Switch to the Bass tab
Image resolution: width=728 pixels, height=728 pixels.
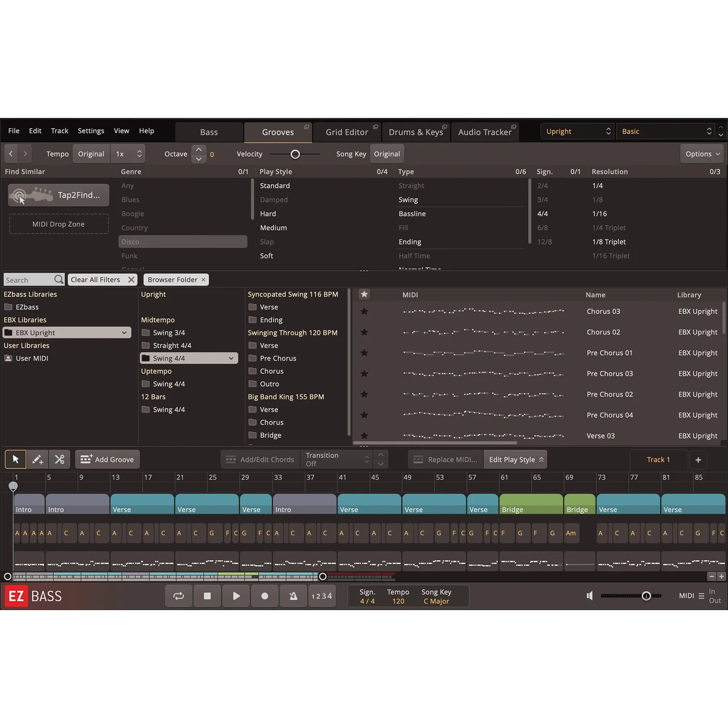209,132
